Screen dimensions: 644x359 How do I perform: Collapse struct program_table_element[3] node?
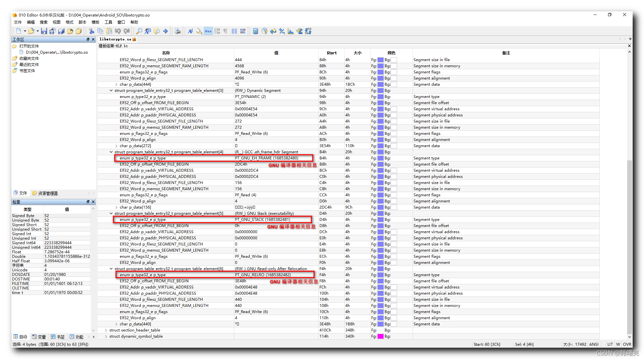tap(111, 91)
